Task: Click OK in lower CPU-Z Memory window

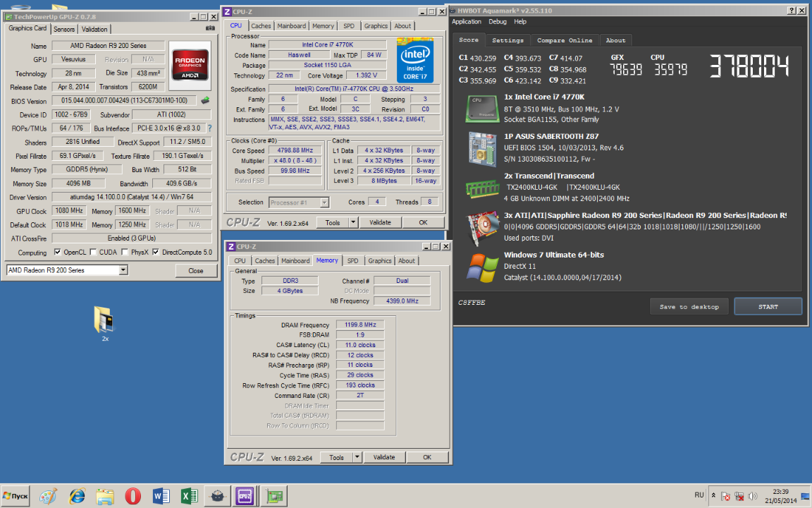Action: pyautogui.click(x=427, y=457)
